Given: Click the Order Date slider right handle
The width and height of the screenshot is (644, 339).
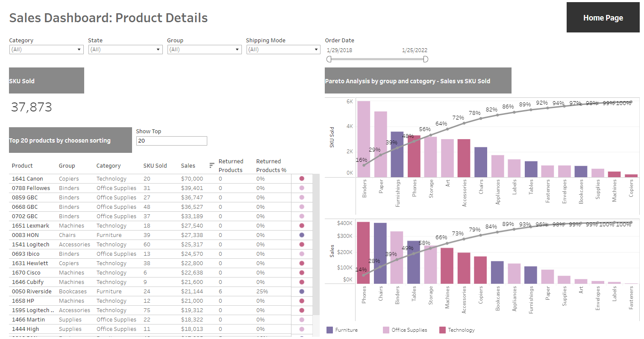Looking at the screenshot, I should [x=426, y=59].
